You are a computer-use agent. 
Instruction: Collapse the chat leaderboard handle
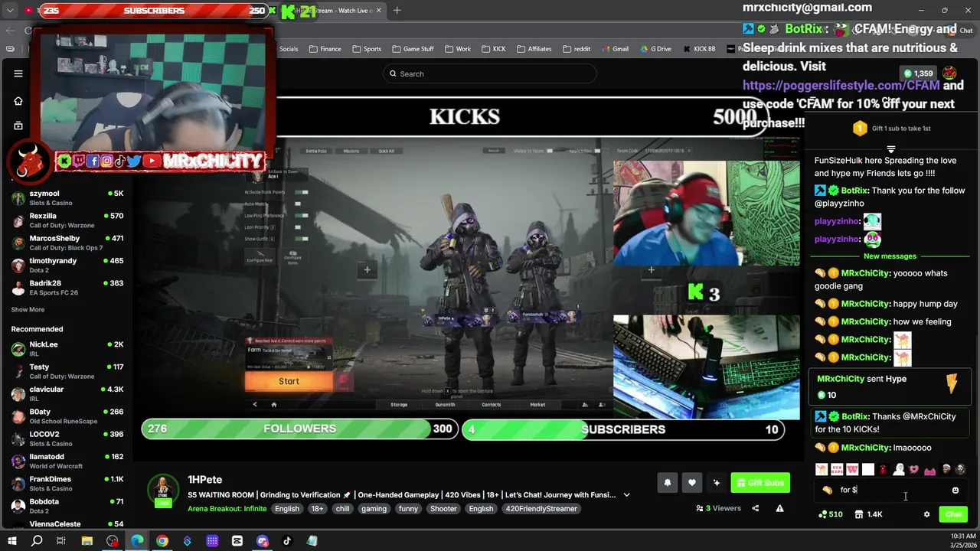pyautogui.click(x=890, y=149)
